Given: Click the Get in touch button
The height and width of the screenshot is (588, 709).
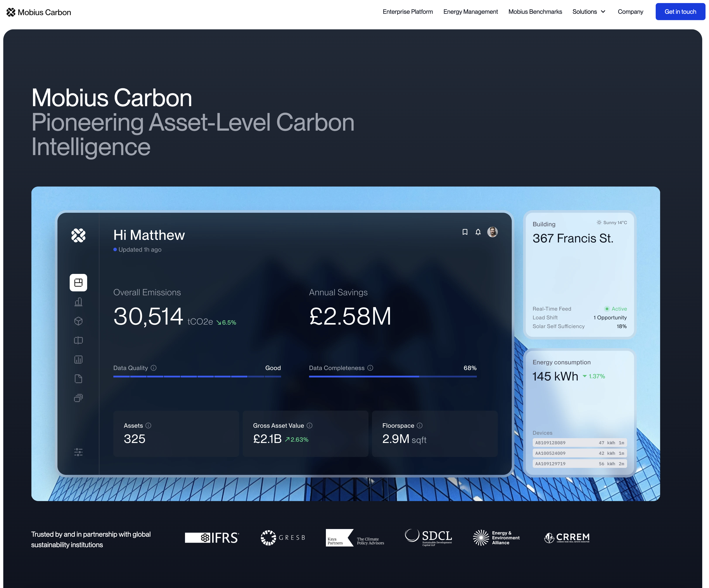Looking at the screenshot, I should 680,12.
